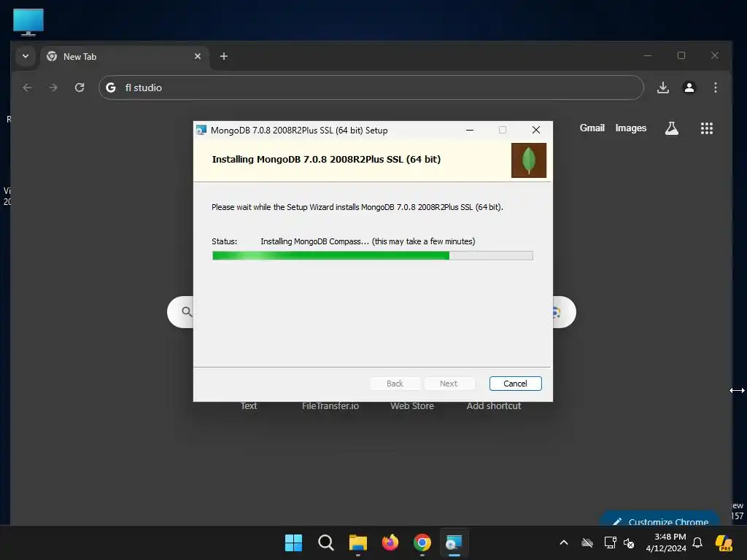The image size is (747, 560).
Task: Click the network display tray icon
Action: [x=611, y=542]
